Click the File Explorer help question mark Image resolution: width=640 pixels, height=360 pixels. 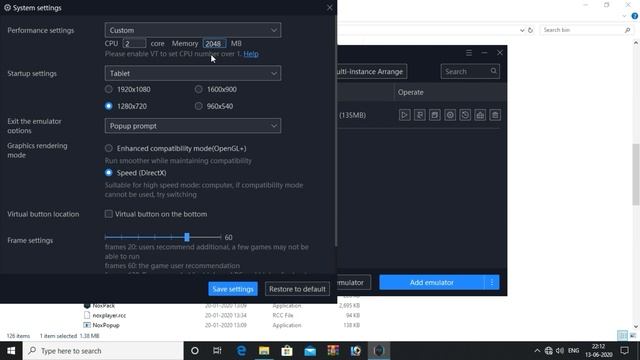[635, 16]
